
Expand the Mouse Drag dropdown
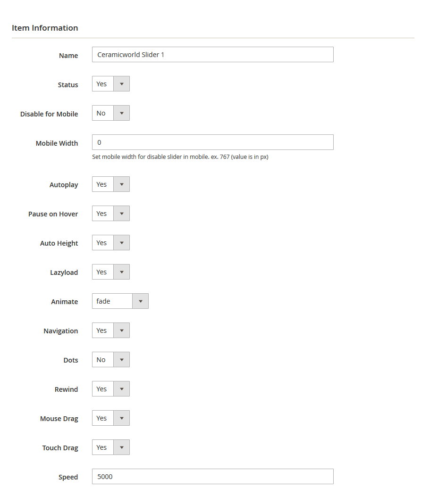[111, 418]
